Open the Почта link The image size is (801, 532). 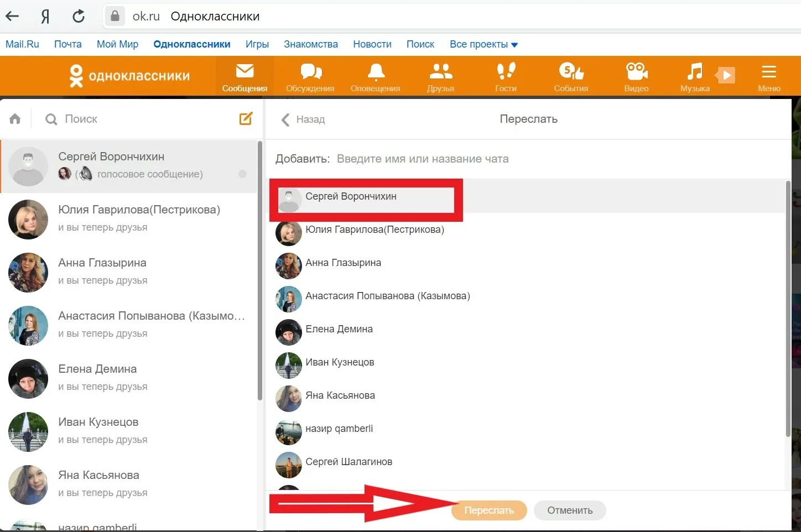67,44
